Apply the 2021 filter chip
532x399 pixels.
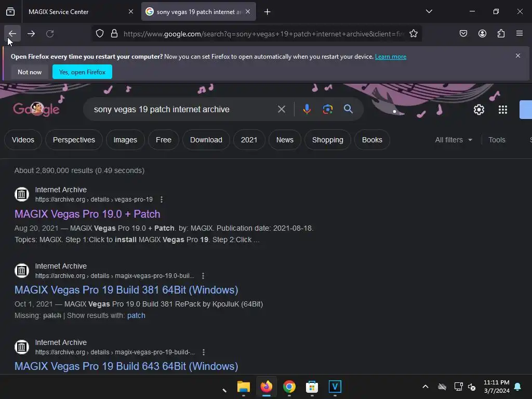(x=249, y=140)
